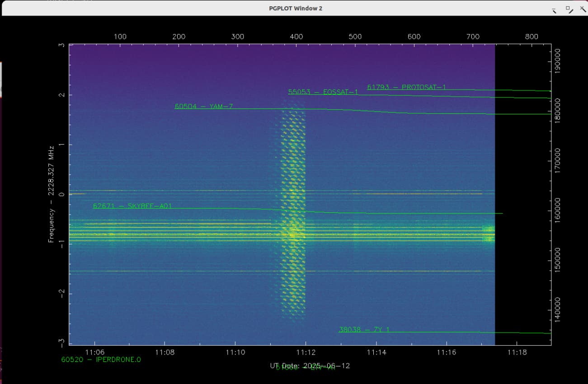Click the UT Date 2025-06-12 label

tap(310, 365)
